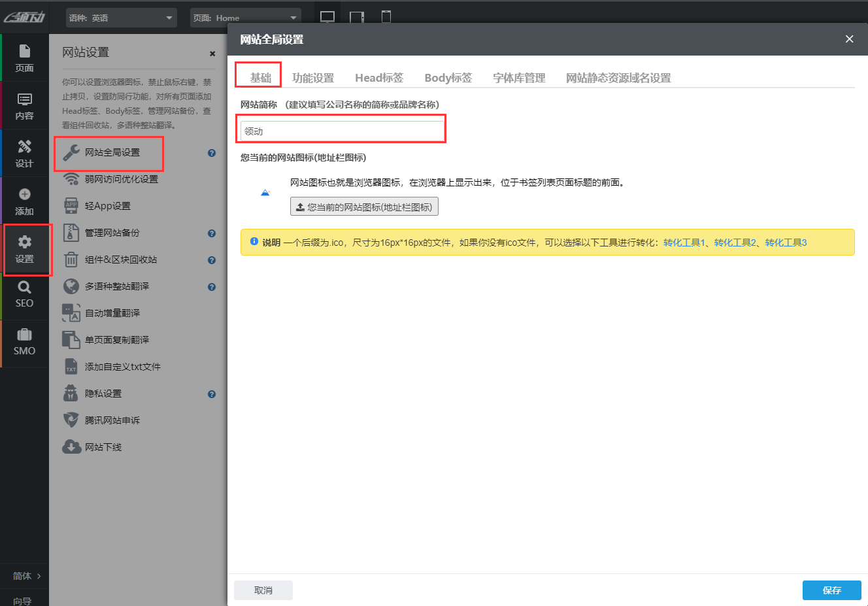Open the 内容 (Content) sidebar icon
This screenshot has width=868, height=606.
click(24, 105)
